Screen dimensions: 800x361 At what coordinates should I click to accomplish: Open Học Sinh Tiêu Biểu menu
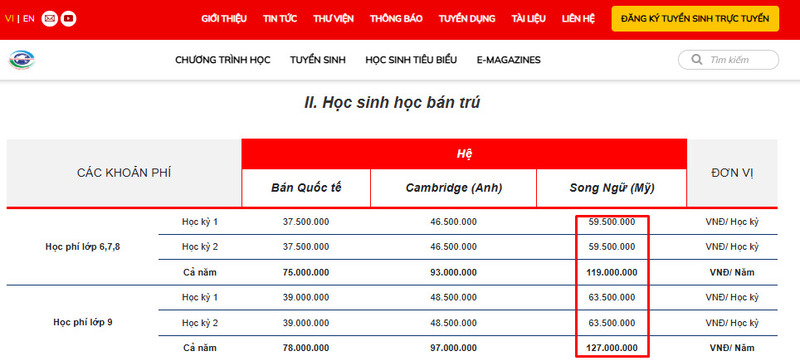(x=411, y=60)
